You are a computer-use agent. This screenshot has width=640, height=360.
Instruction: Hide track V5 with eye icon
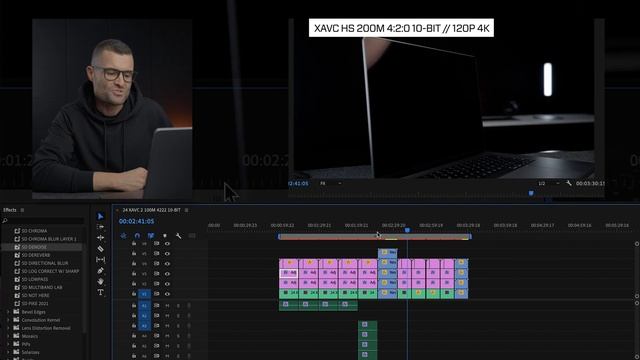click(167, 253)
